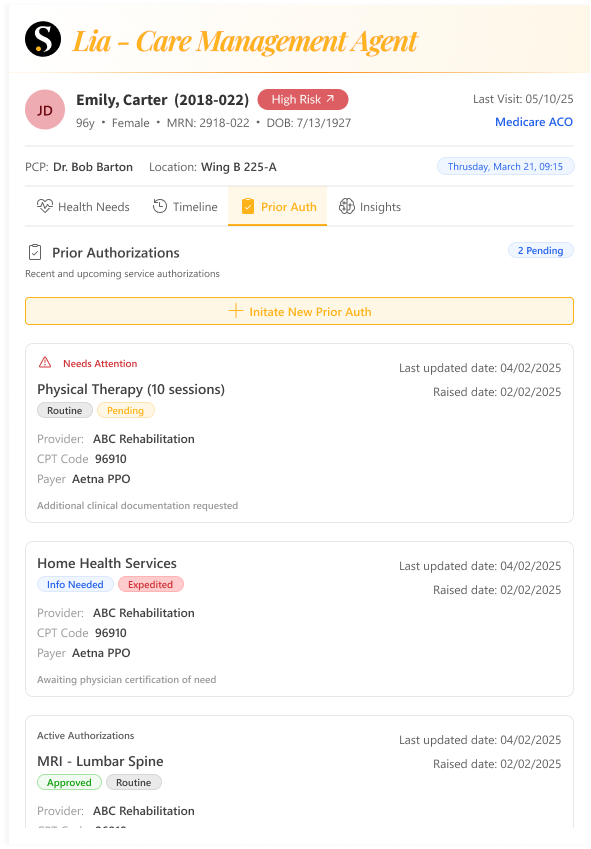The width and height of the screenshot is (591, 849).
Task: Click the Timeline clock icon
Action: pos(160,206)
